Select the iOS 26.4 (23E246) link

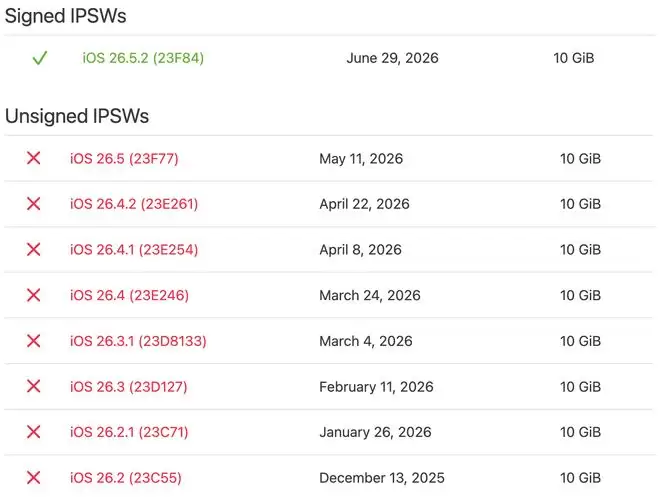129,295
